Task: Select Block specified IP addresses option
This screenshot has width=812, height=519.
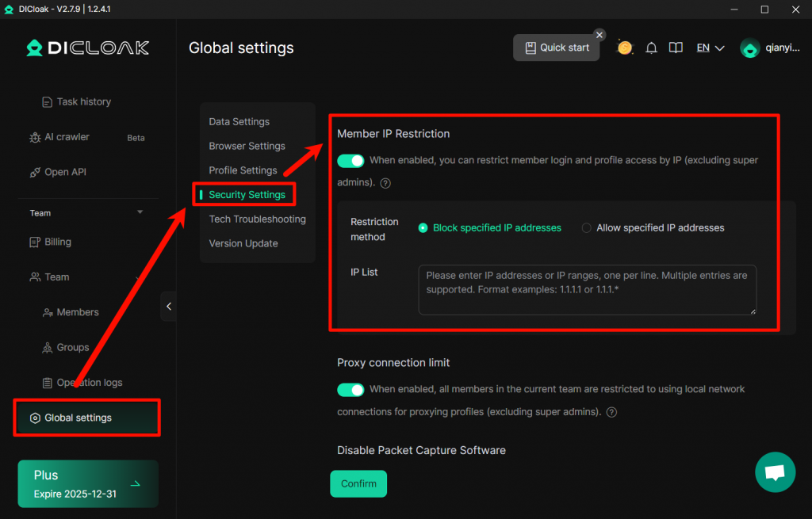Action: pyautogui.click(x=423, y=228)
